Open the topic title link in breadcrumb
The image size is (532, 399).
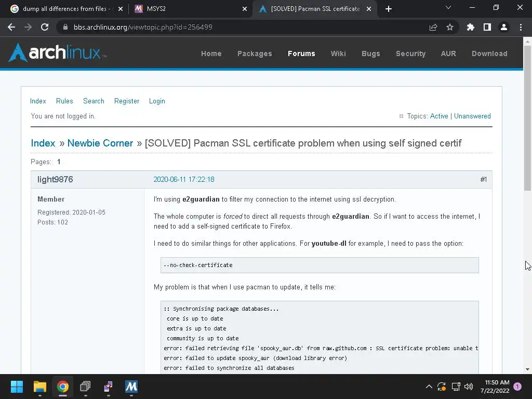point(303,143)
